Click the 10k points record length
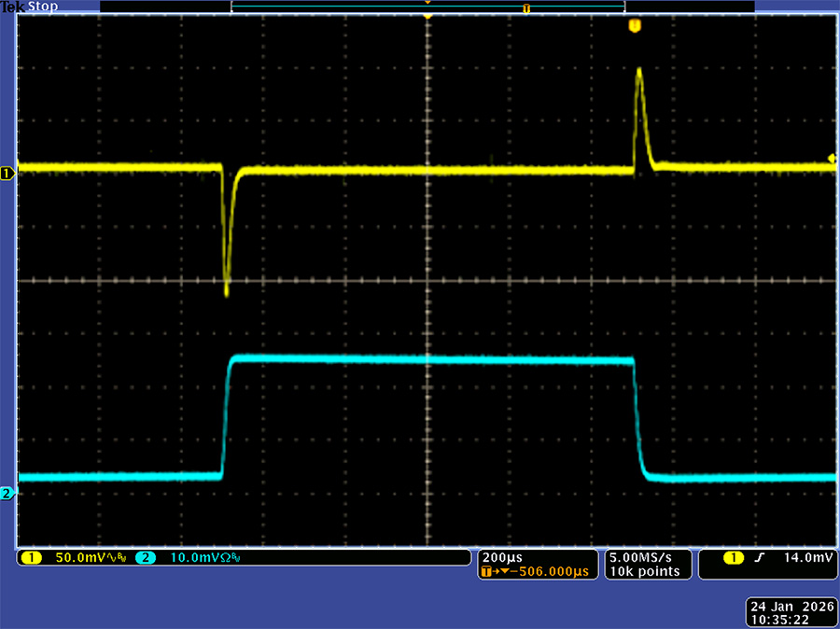 645,572
